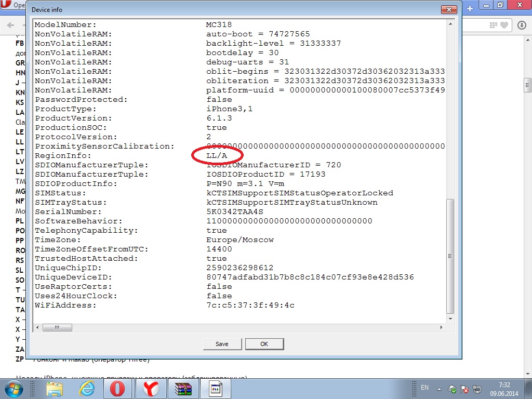The image size is (532, 399).
Task: Click the WiFiAddress value 7c:c5:37:3f:49:4c
Action: (250, 305)
